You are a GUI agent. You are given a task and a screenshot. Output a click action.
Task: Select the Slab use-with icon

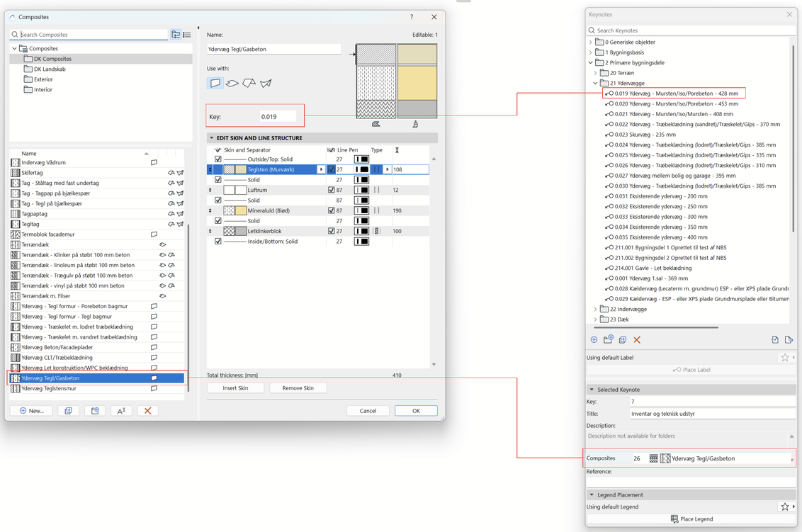tap(232, 83)
